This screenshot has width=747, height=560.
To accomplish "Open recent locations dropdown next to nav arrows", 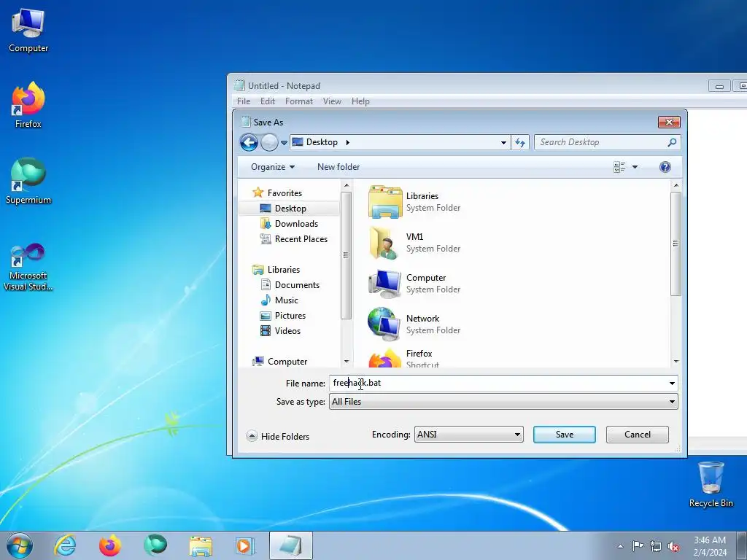I will [284, 142].
